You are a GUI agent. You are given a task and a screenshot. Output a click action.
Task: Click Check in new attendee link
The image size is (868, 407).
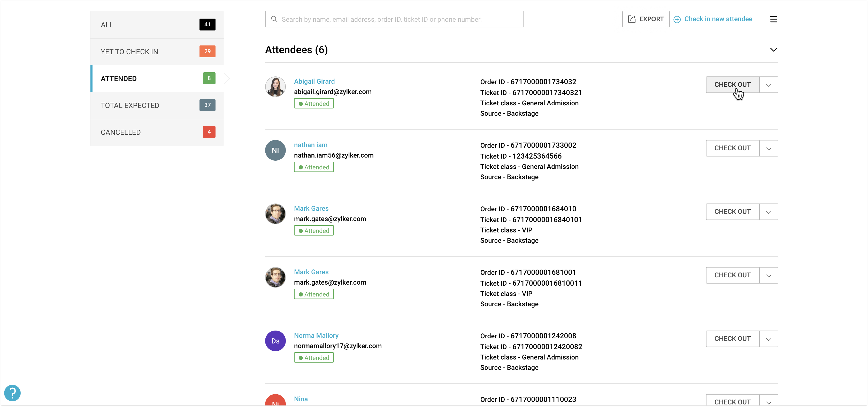[718, 19]
